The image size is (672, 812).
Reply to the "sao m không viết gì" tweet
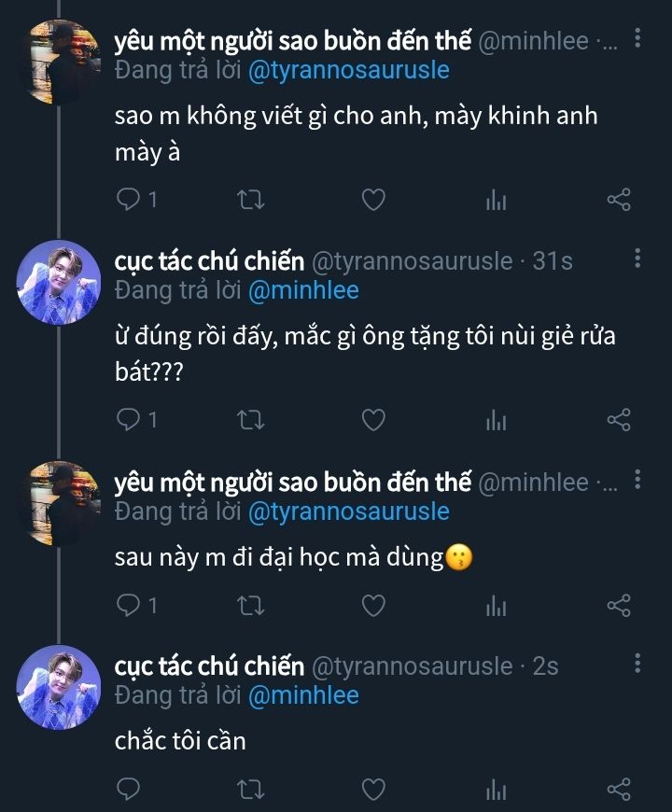[130, 199]
